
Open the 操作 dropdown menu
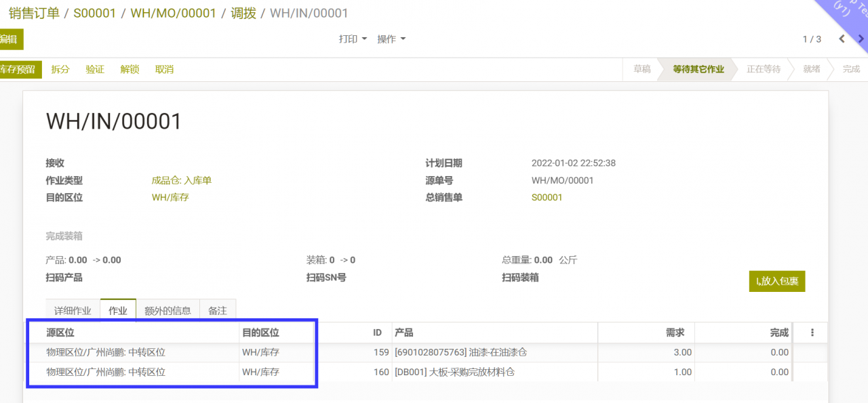click(391, 39)
